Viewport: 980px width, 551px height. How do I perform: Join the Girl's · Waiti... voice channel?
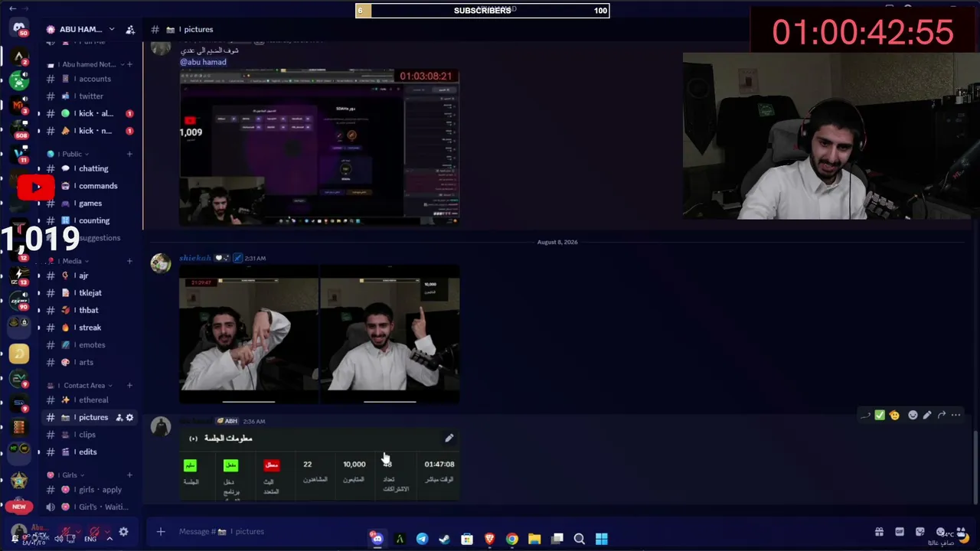90,507
